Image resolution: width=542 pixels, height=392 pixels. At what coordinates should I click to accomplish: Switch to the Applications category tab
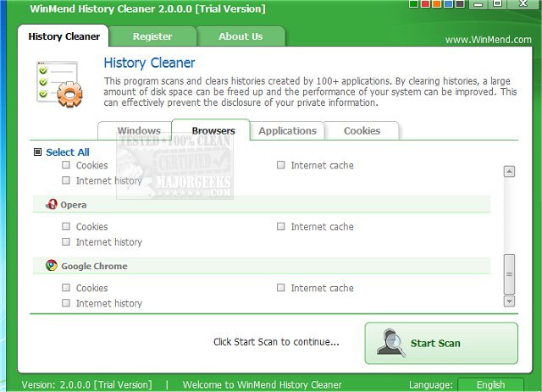pos(288,130)
